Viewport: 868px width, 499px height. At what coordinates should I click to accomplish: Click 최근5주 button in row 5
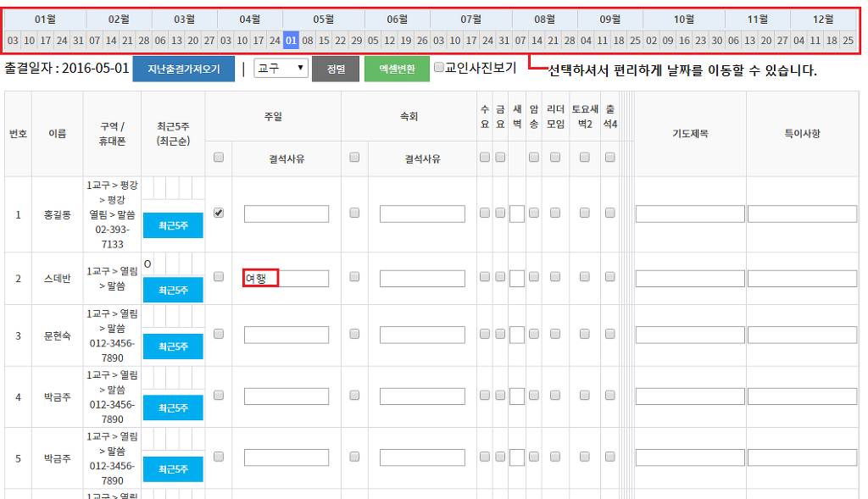173,469
